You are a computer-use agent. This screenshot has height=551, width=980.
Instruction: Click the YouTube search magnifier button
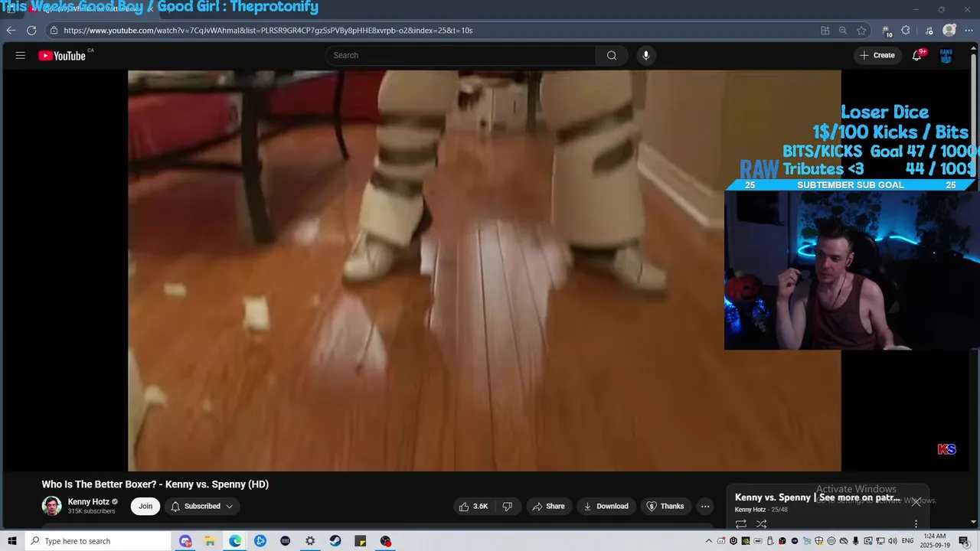tap(612, 55)
